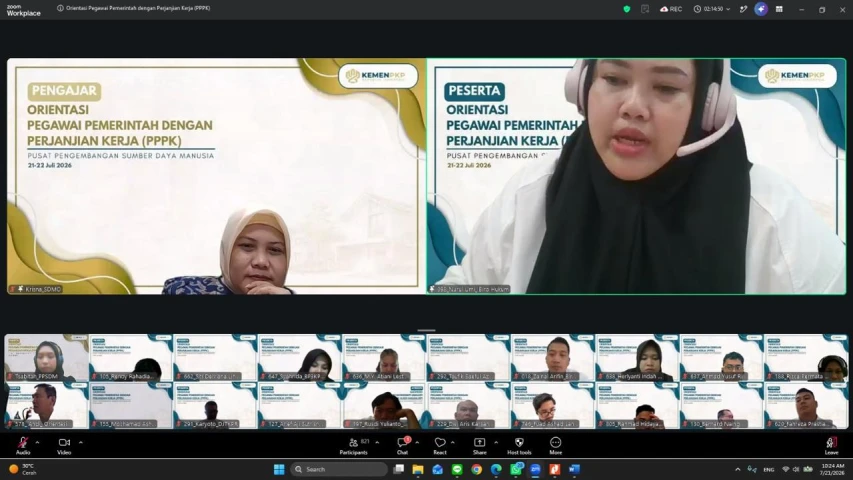Unmute the microphone with the Audio button

(x=23, y=445)
